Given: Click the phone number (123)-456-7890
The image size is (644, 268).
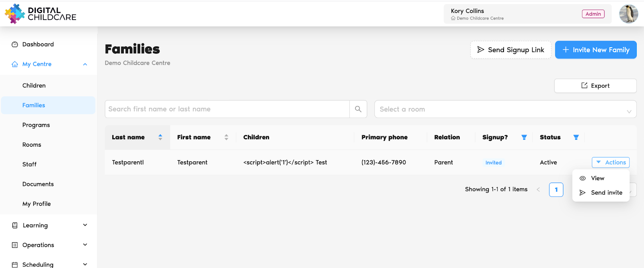Looking at the screenshot, I should 384,162.
